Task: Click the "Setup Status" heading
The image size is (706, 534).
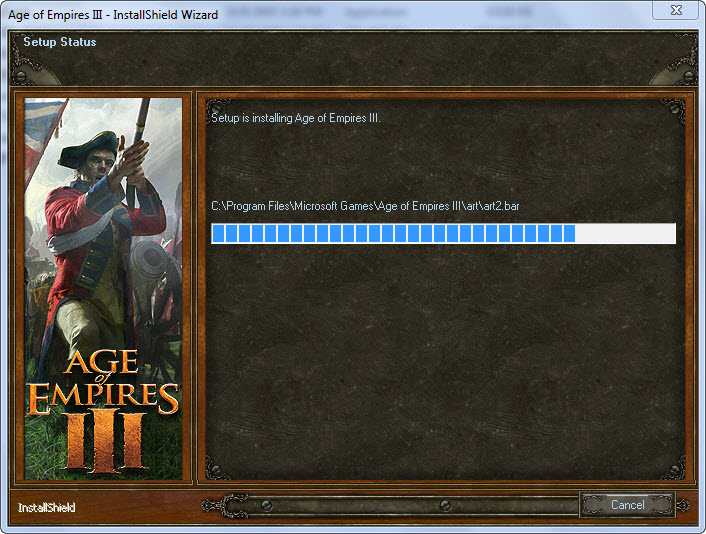Action: coord(60,42)
